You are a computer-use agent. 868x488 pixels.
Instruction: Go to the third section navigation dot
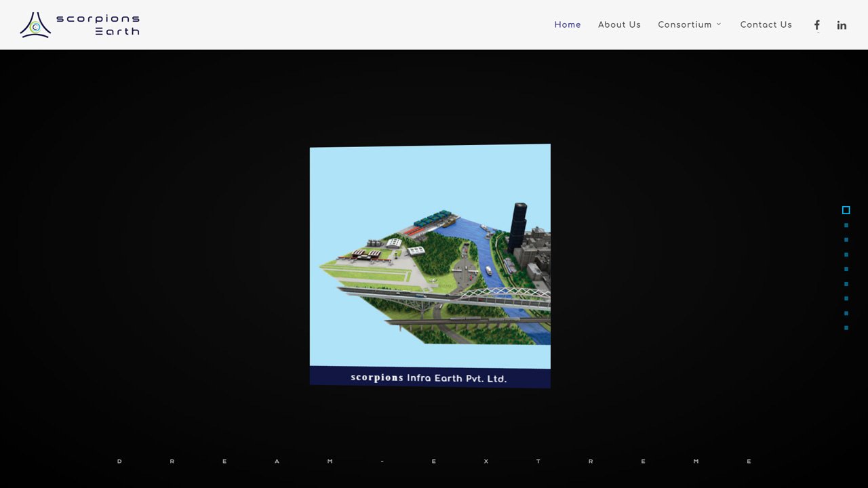846,240
